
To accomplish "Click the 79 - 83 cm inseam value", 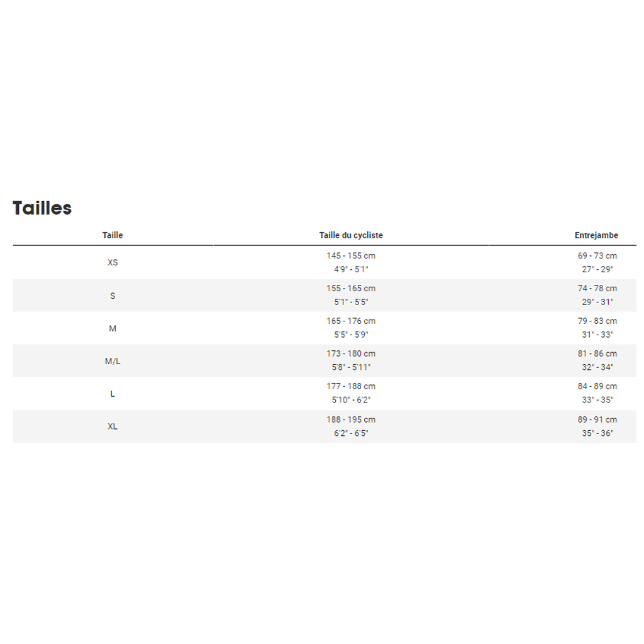I will click(x=597, y=321).
